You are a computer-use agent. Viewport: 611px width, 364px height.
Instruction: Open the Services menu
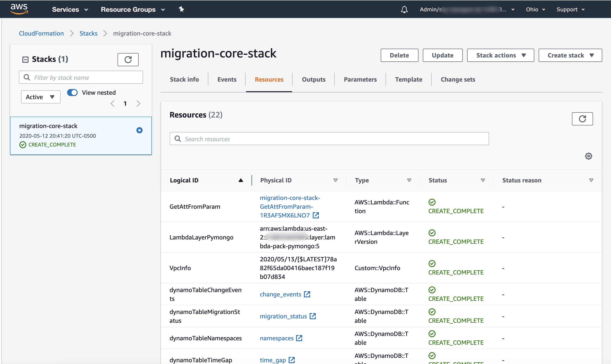(70, 10)
